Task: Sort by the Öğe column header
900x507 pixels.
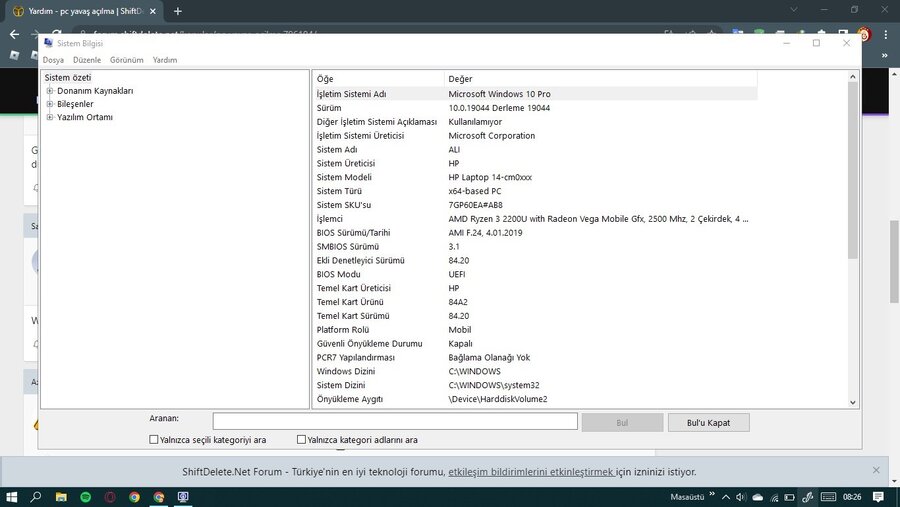Action: pyautogui.click(x=379, y=79)
